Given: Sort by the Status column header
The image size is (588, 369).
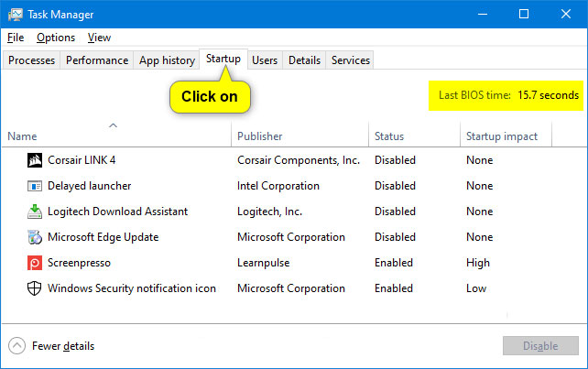Looking at the screenshot, I should tap(414, 135).
